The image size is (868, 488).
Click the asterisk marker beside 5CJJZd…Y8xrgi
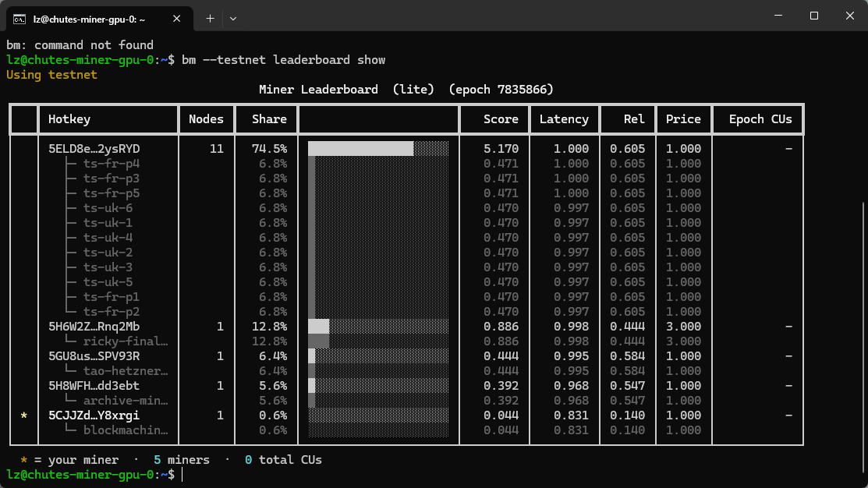coord(24,416)
